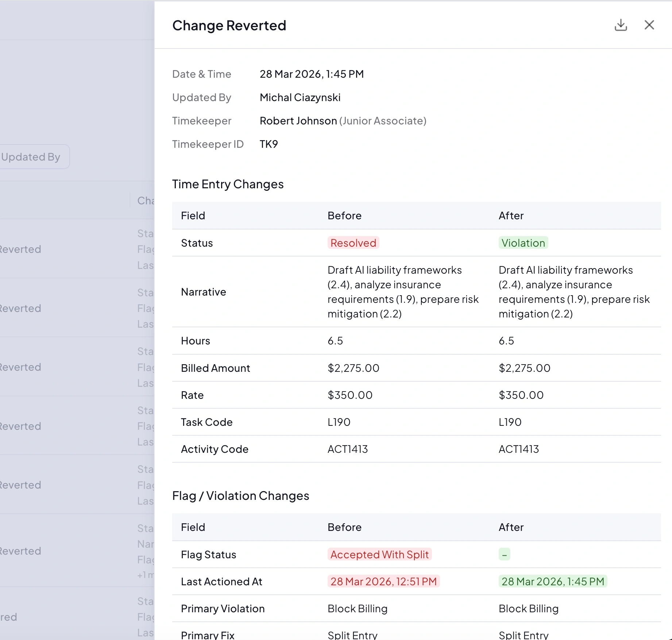
Task: Click the Timekeeper ID TK9 value
Action: (269, 144)
